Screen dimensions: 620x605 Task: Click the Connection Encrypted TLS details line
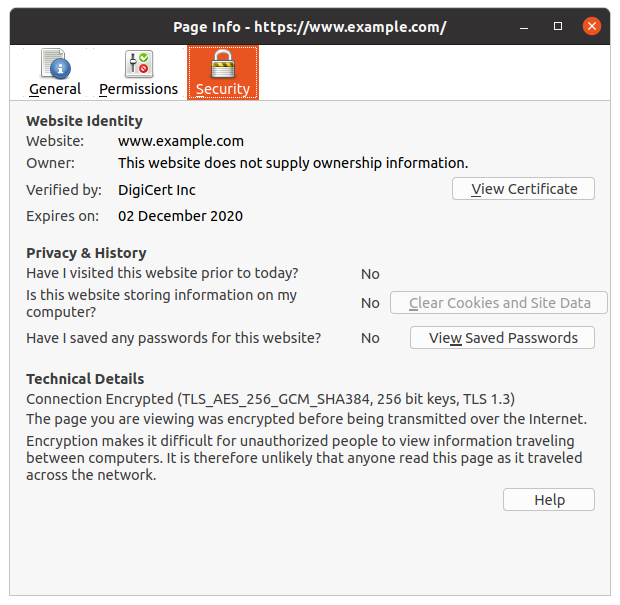[x=270, y=399]
